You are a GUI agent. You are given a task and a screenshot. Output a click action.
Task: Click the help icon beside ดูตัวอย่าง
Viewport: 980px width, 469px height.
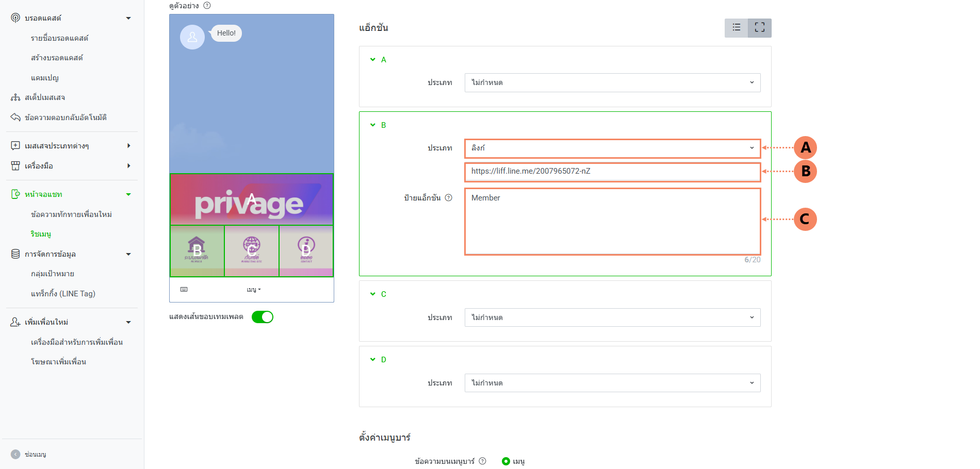(207, 6)
